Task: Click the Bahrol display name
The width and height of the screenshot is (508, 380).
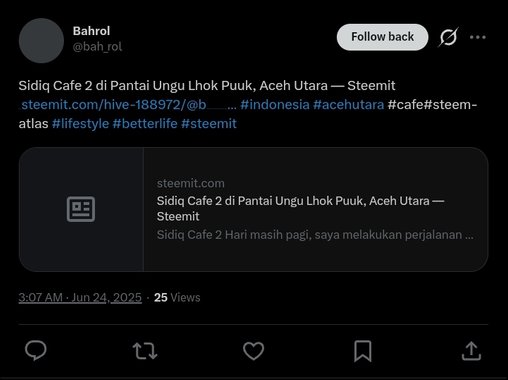Action: click(91, 31)
